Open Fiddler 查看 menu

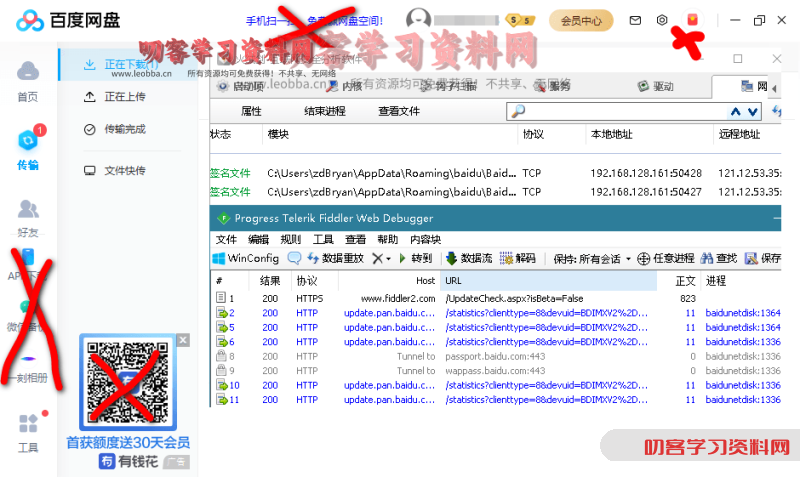pyautogui.click(x=355, y=240)
